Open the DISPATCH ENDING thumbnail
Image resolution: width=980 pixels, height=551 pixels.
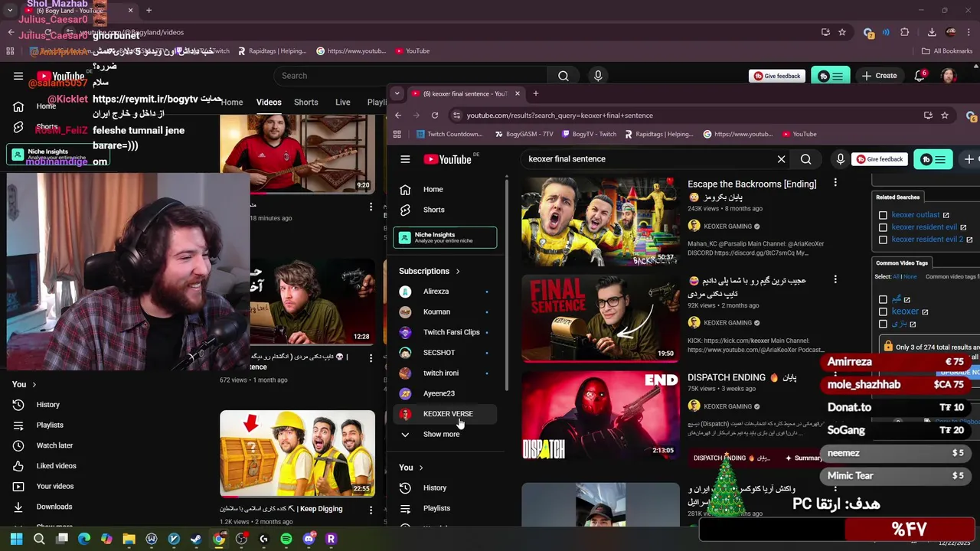[600, 416]
